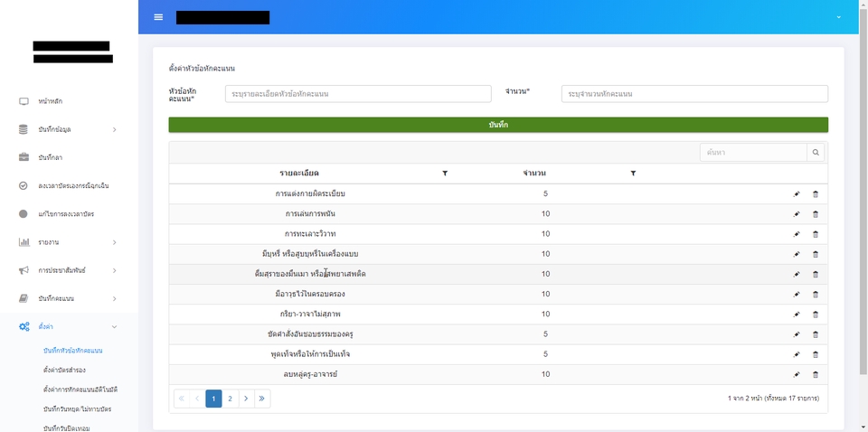Open หน้าหลัก in the sidebar
The image size is (868, 432).
[x=51, y=101]
